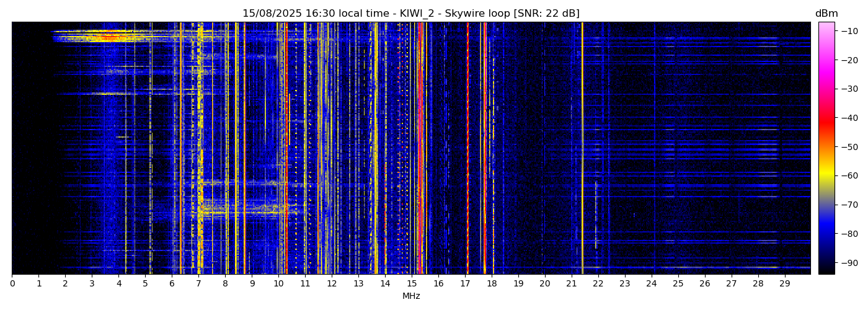Click the x-axis tick label 18 MHz
Screen dimensions: 868x310
[x=492, y=284]
